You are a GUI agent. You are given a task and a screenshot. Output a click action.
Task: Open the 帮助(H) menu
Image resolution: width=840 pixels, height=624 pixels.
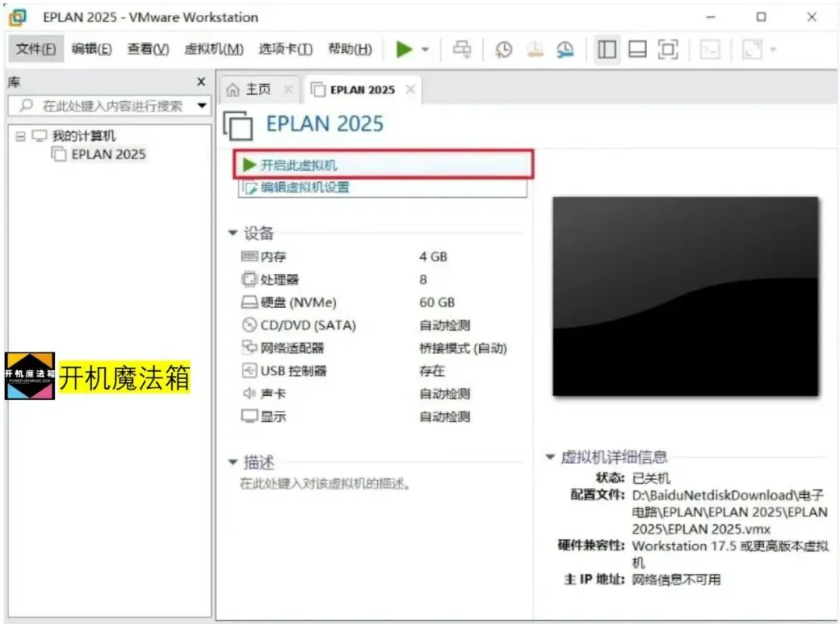pos(350,49)
